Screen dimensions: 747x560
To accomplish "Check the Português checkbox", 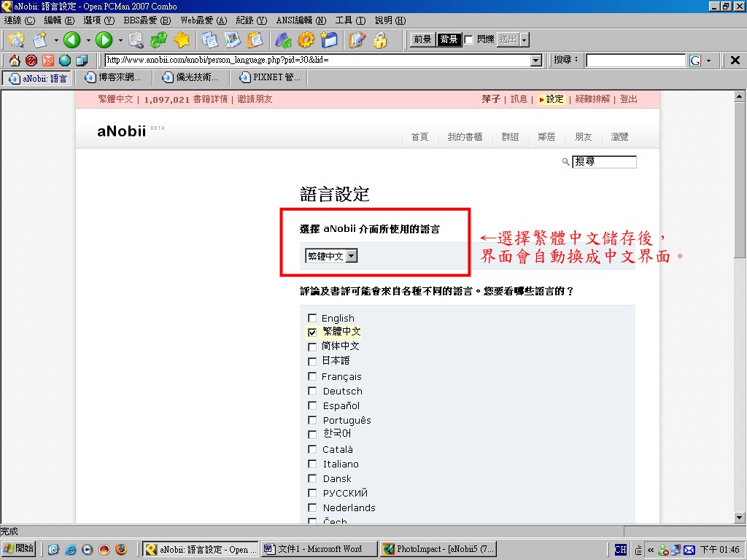I will pos(312,420).
